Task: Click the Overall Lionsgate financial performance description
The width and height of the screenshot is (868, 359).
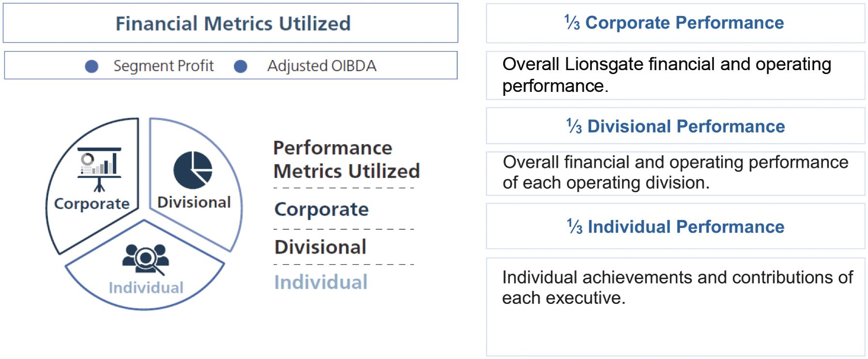Action: [x=666, y=75]
